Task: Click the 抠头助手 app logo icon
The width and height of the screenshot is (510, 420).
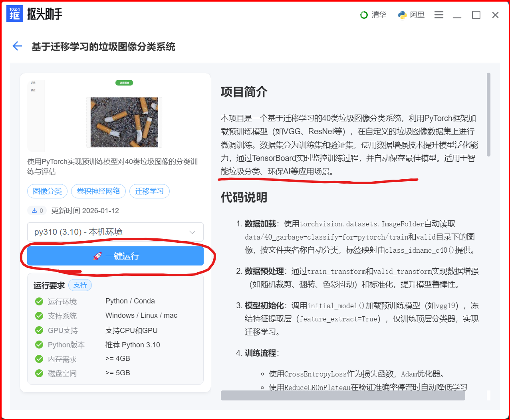Action: pyautogui.click(x=15, y=14)
